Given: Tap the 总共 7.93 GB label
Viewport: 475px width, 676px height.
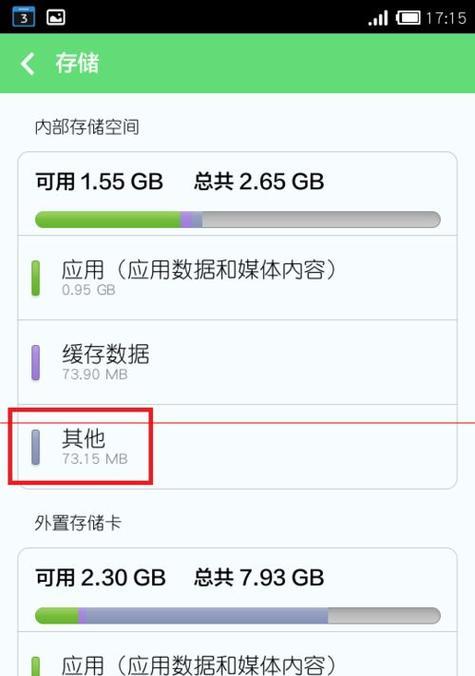Looking at the screenshot, I should (259, 577).
